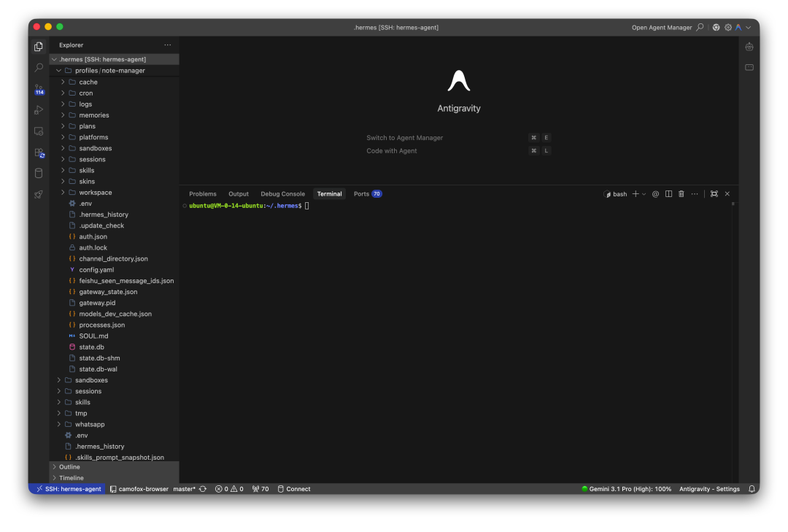Click the search magnifier in title bar
The image size is (788, 532).
tap(700, 27)
